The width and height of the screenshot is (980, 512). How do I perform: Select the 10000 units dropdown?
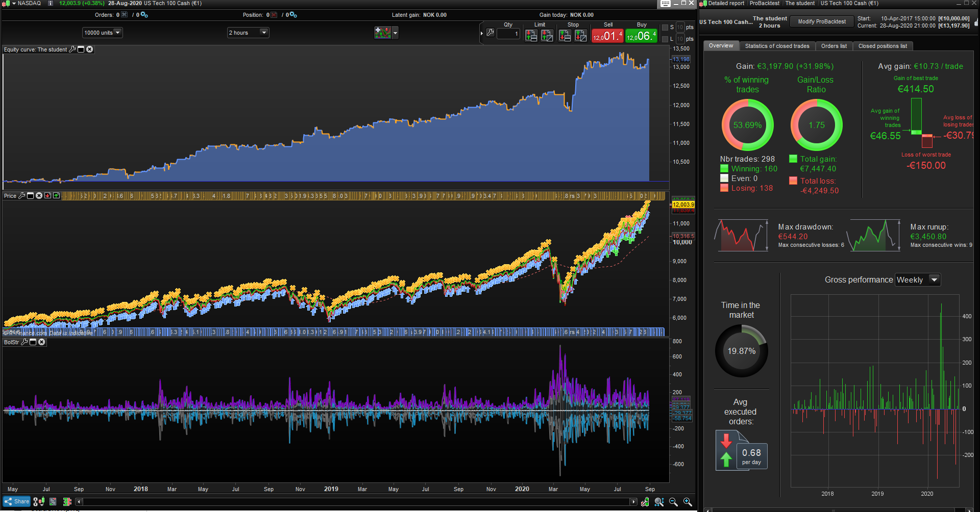(x=102, y=33)
